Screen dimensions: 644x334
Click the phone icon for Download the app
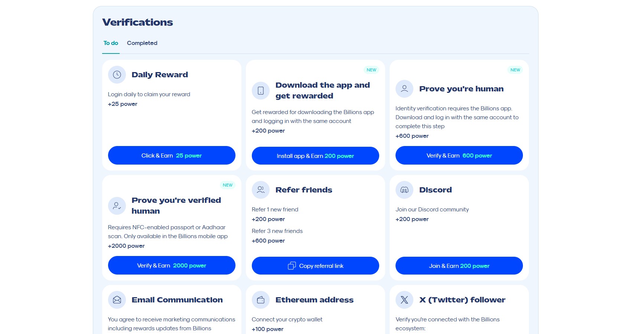[261, 91]
